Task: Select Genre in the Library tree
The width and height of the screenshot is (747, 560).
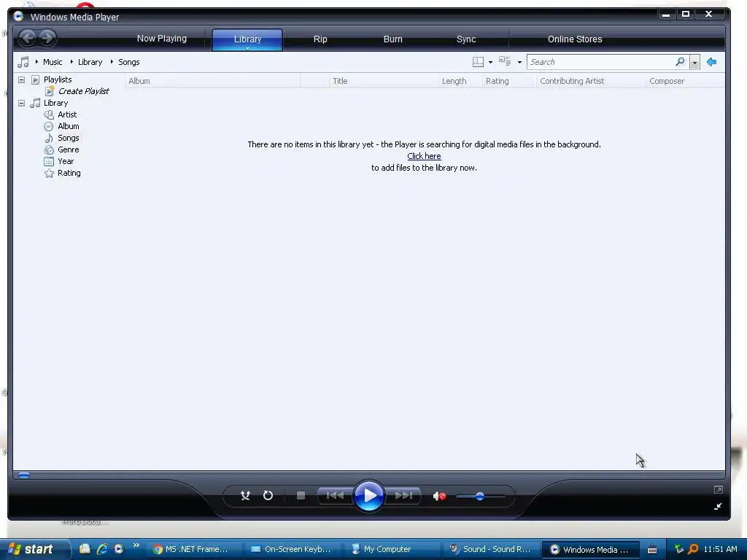Action: pos(68,149)
